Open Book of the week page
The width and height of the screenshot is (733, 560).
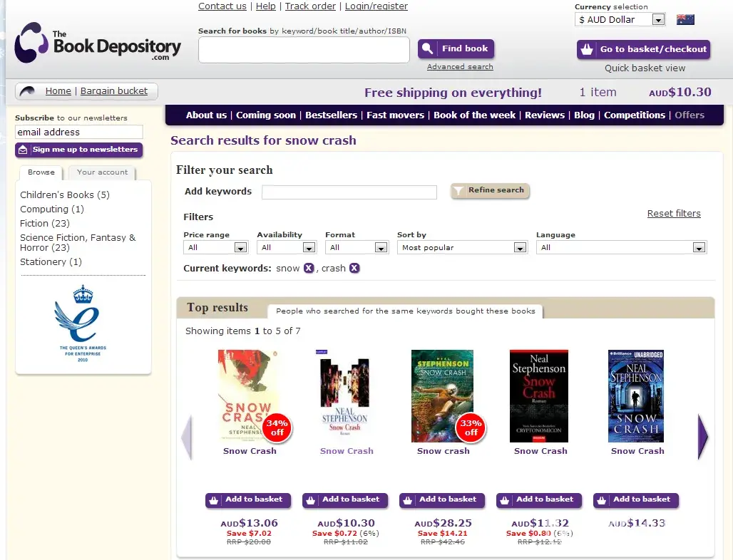[x=474, y=115]
